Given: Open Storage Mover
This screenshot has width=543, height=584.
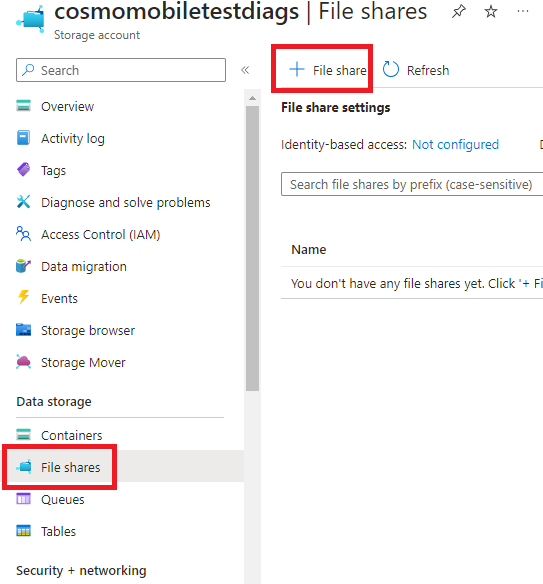Looking at the screenshot, I should 83,363.
